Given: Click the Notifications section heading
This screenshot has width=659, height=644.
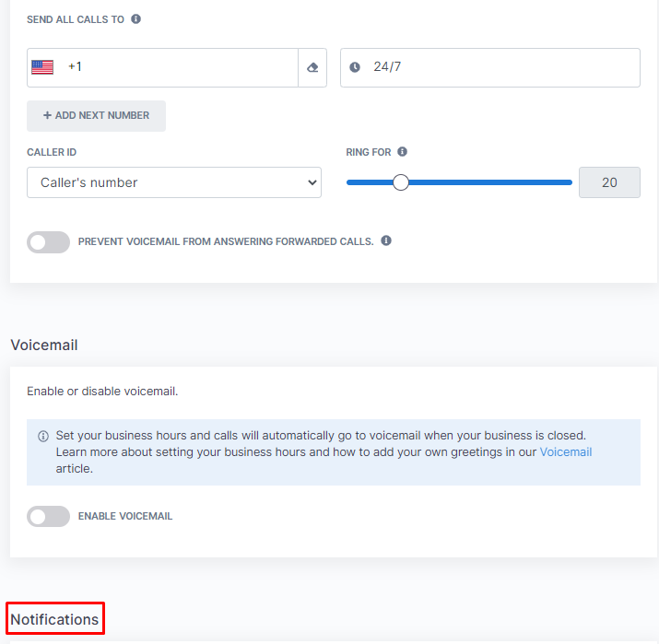Looking at the screenshot, I should [x=54, y=619].
